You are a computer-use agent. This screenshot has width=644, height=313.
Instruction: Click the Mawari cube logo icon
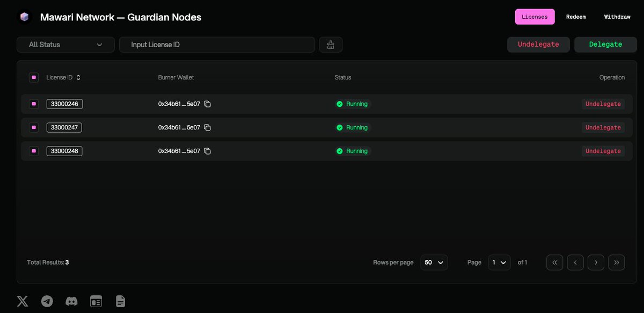[25, 17]
